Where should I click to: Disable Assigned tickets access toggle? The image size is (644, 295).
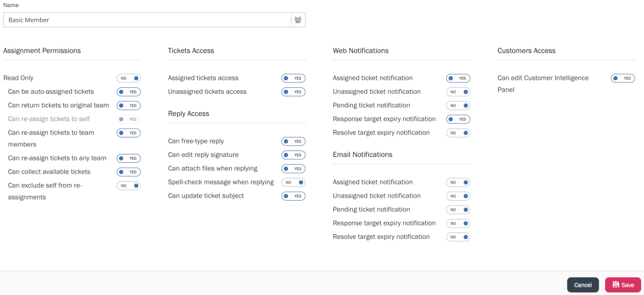293,78
